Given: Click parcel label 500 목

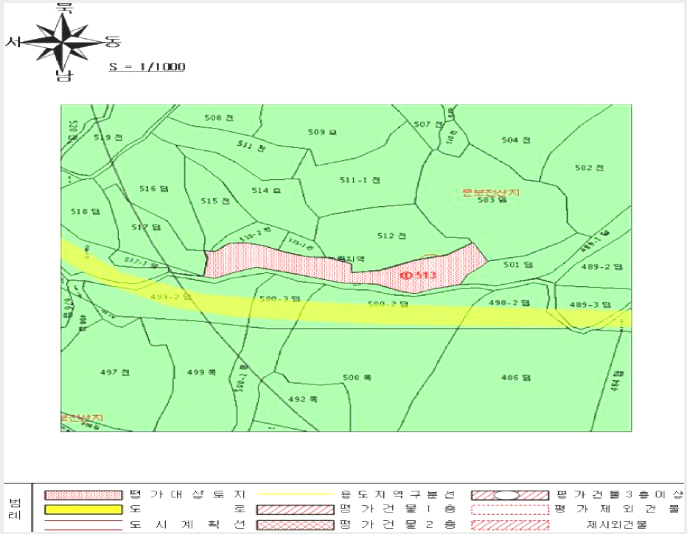Looking at the screenshot, I should (x=357, y=377).
